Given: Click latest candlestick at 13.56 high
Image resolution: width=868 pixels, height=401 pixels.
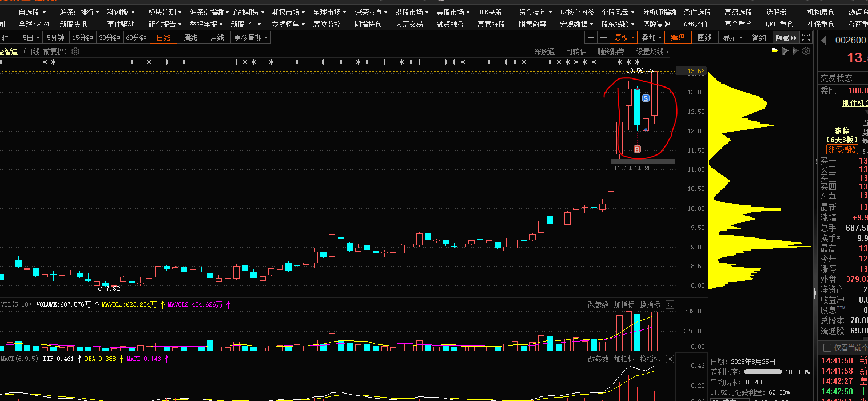Looking at the screenshot, I should (x=654, y=93).
